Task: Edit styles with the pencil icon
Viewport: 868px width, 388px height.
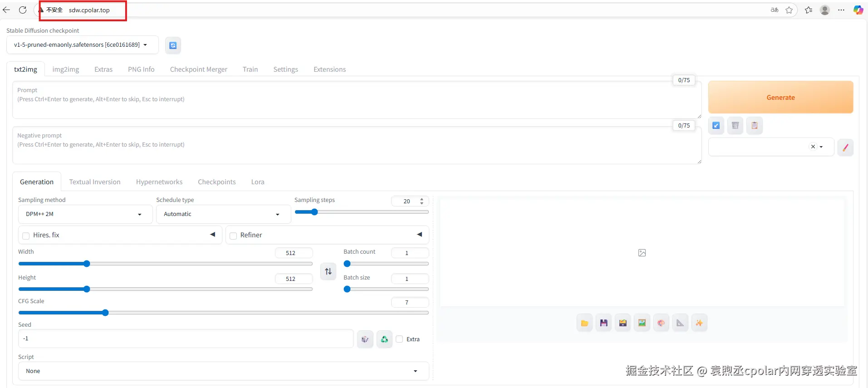Action: (x=845, y=147)
